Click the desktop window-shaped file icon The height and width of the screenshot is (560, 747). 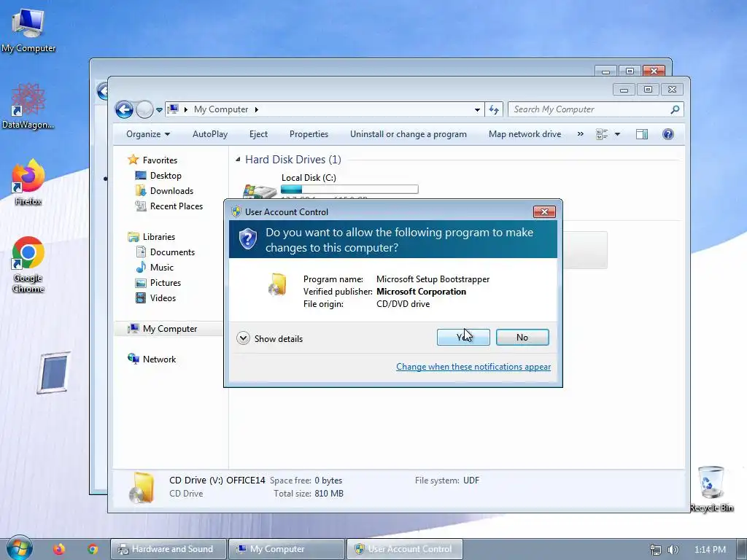pyautogui.click(x=54, y=373)
